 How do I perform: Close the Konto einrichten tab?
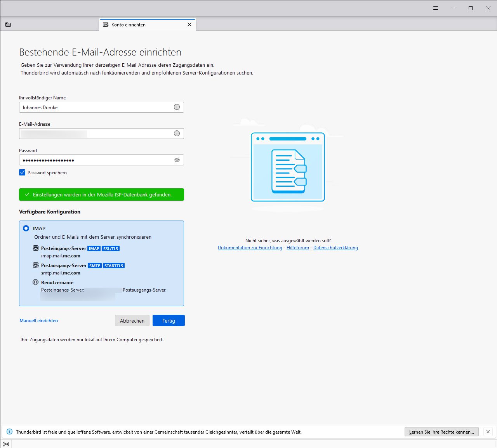[189, 24]
